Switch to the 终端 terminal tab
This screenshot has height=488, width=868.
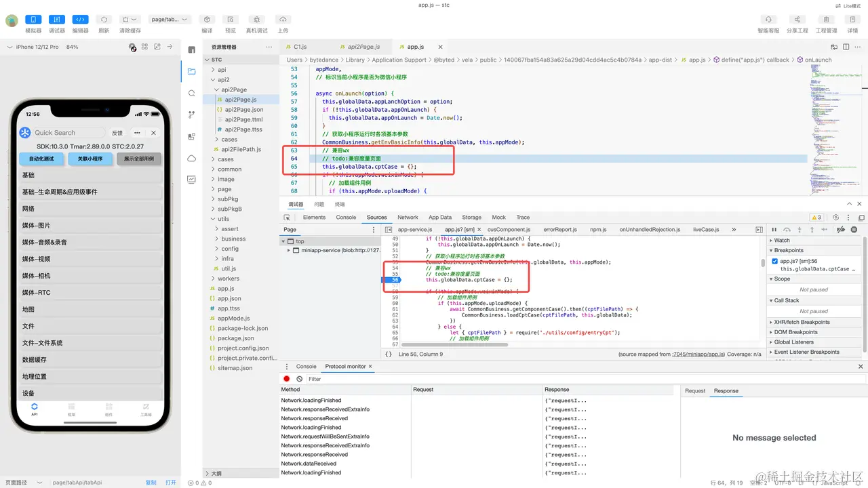pos(340,204)
